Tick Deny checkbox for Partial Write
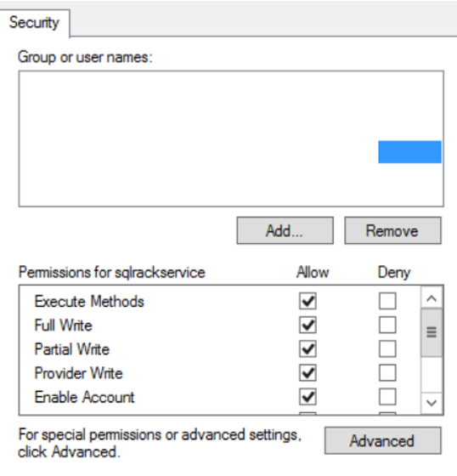457x476 pixels. (387, 348)
